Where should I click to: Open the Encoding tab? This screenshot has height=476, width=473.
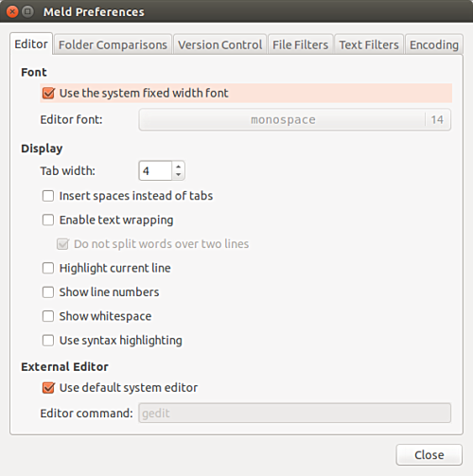434,44
